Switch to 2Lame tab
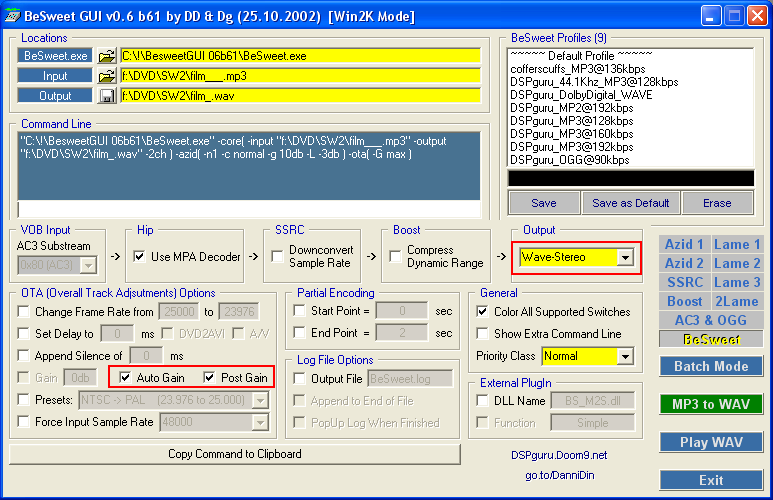This screenshot has height=500, width=773. [x=737, y=301]
